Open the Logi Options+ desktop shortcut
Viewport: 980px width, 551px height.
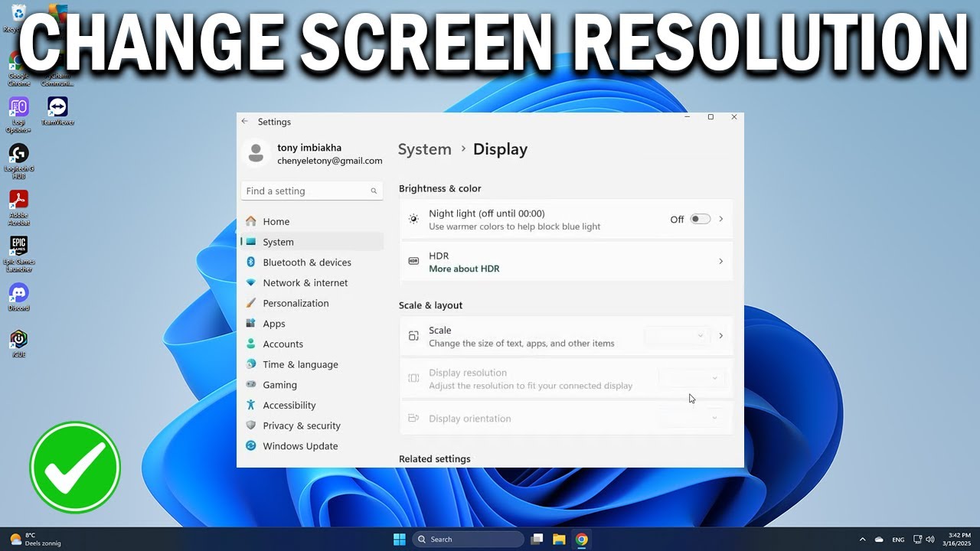18,114
